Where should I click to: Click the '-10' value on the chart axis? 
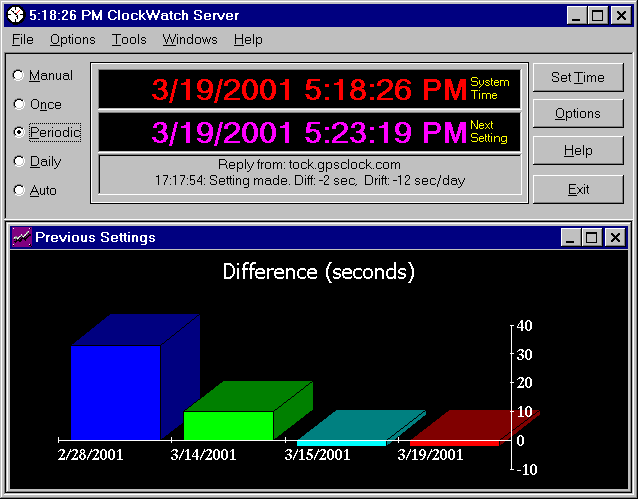tap(527, 470)
